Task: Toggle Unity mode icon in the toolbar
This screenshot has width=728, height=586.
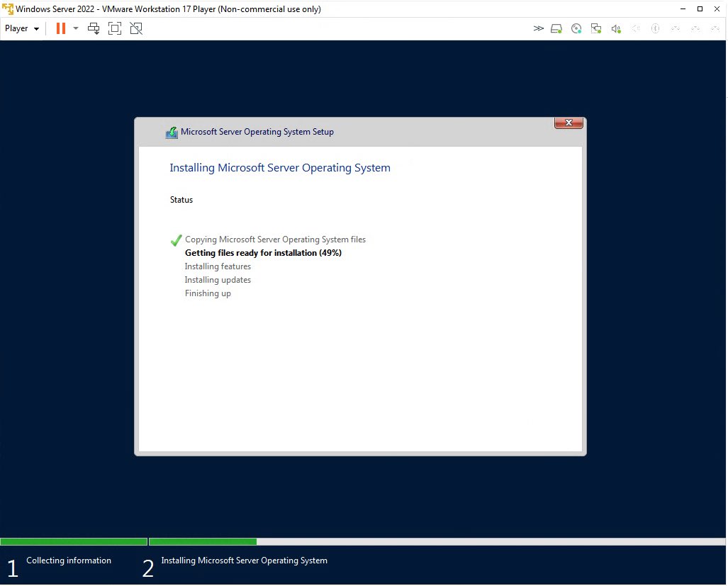Action: pos(136,28)
